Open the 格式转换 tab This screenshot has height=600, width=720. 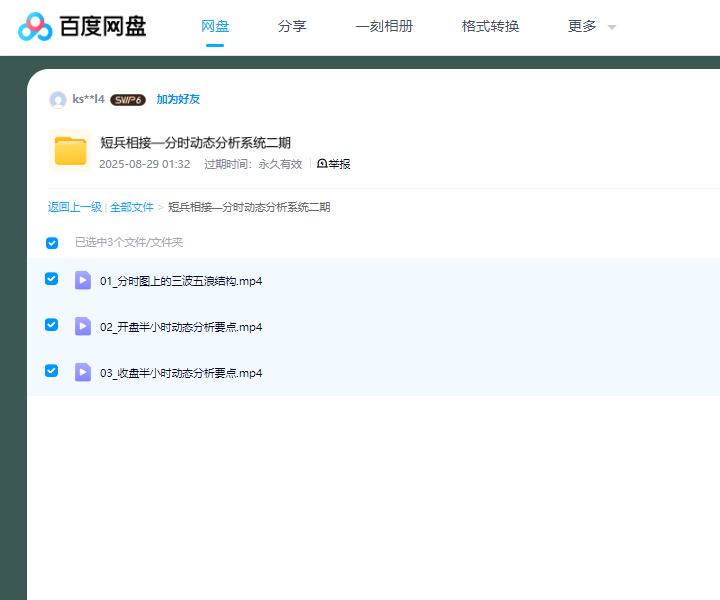coord(490,27)
